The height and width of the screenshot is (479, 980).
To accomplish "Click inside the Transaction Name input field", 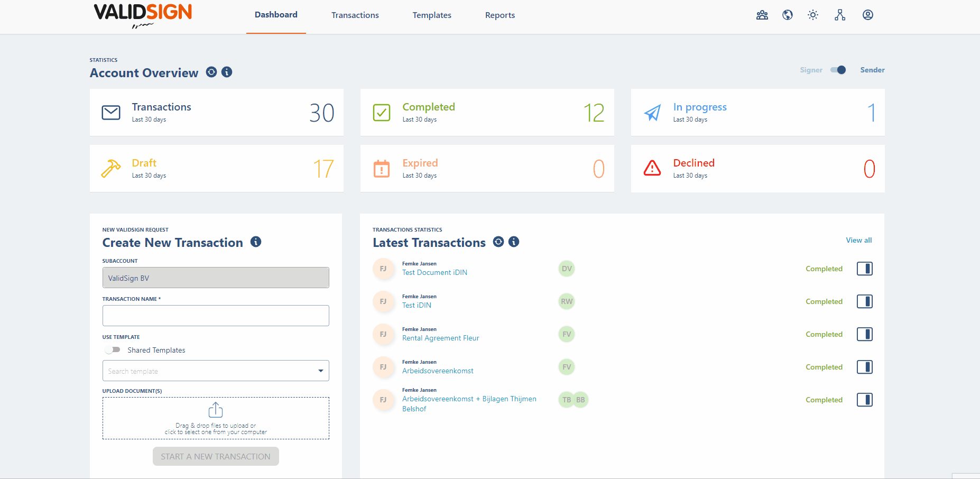I will [x=216, y=316].
